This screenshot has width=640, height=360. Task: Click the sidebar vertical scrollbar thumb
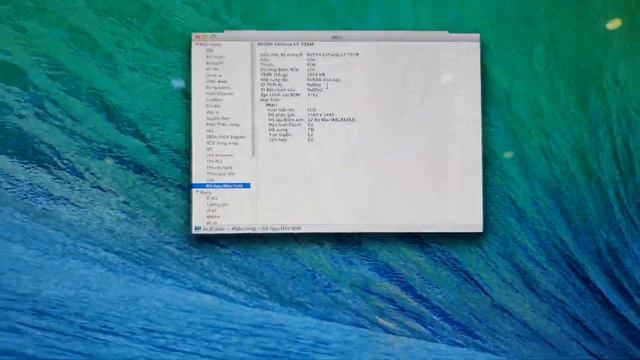253,100
